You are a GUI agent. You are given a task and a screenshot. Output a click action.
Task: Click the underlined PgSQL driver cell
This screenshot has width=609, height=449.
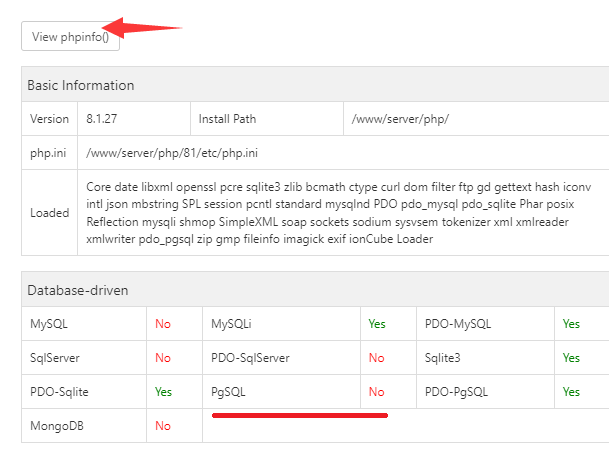[x=228, y=392]
